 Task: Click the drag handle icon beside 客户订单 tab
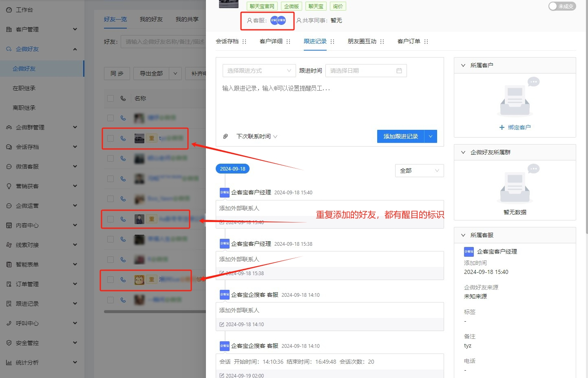[426, 42]
